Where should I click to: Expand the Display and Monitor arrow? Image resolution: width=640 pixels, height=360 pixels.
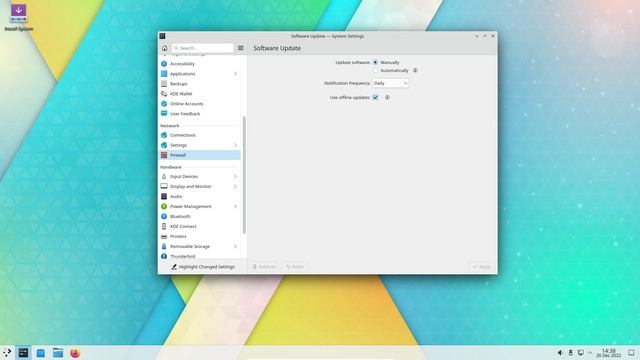point(236,186)
